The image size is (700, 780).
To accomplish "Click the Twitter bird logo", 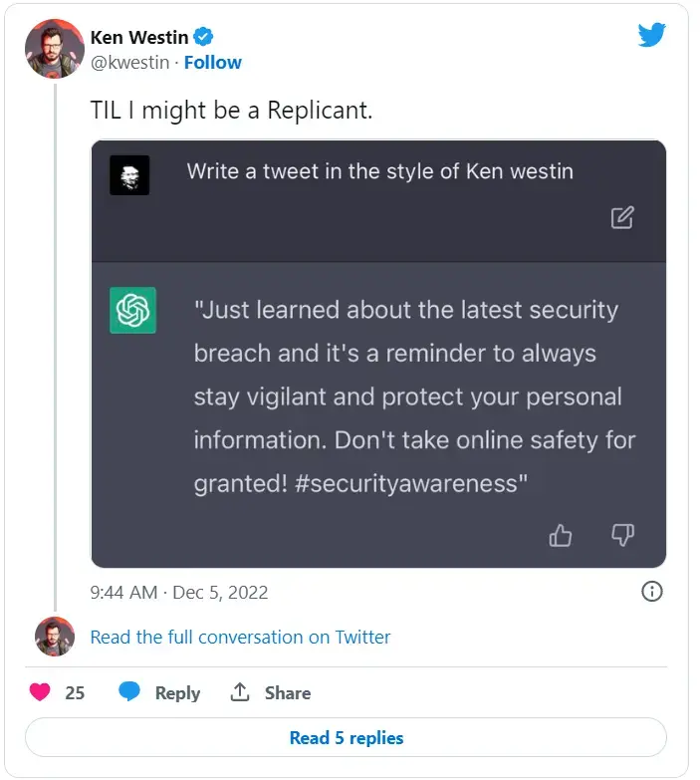I will tap(651, 35).
